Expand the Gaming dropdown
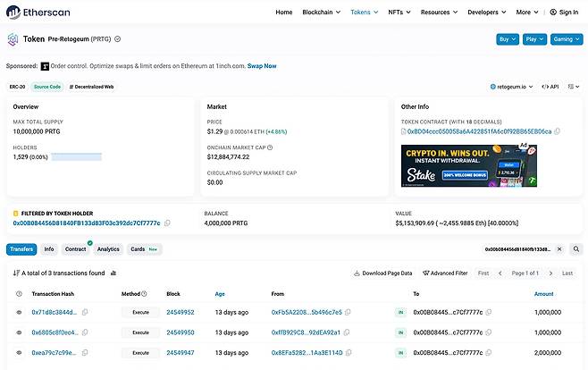 coord(562,39)
